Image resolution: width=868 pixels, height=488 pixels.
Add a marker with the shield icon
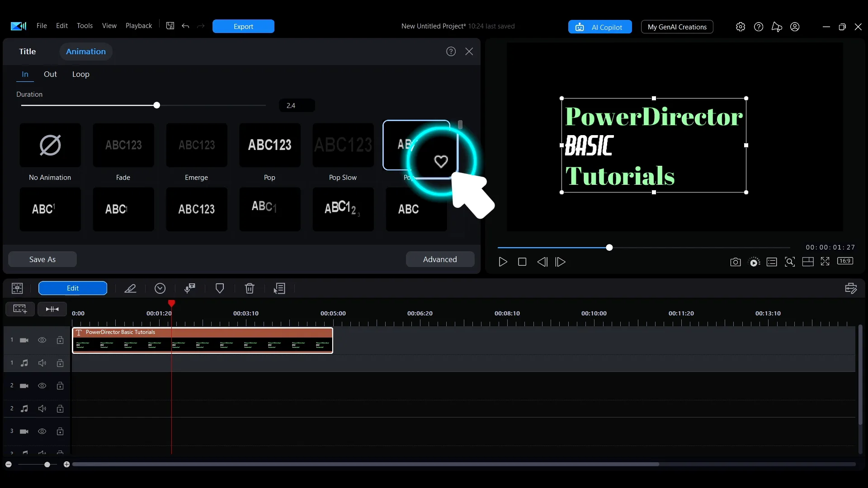(220, 288)
